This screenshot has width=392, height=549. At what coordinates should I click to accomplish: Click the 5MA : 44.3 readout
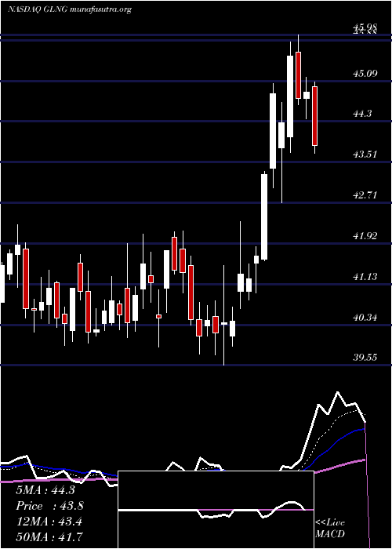click(x=45, y=490)
